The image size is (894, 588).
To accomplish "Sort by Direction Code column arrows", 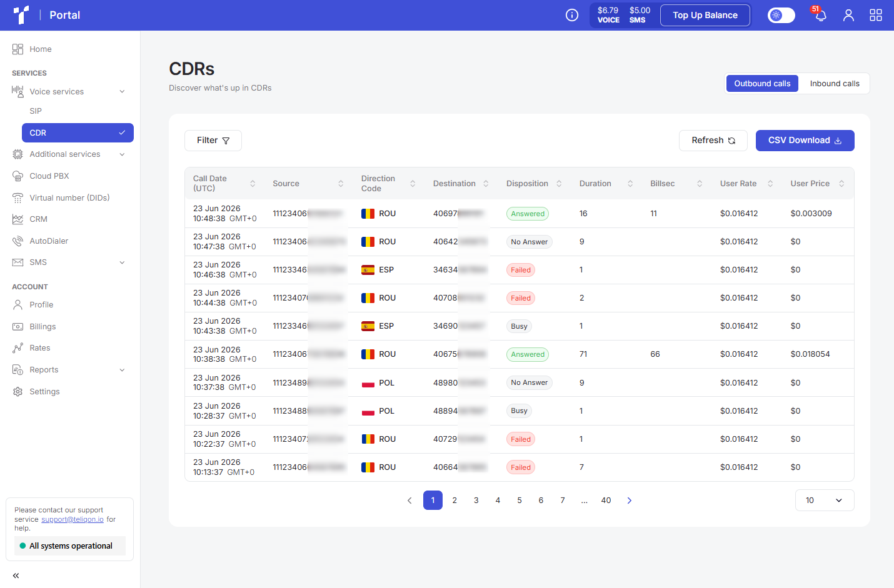I will click(x=413, y=184).
